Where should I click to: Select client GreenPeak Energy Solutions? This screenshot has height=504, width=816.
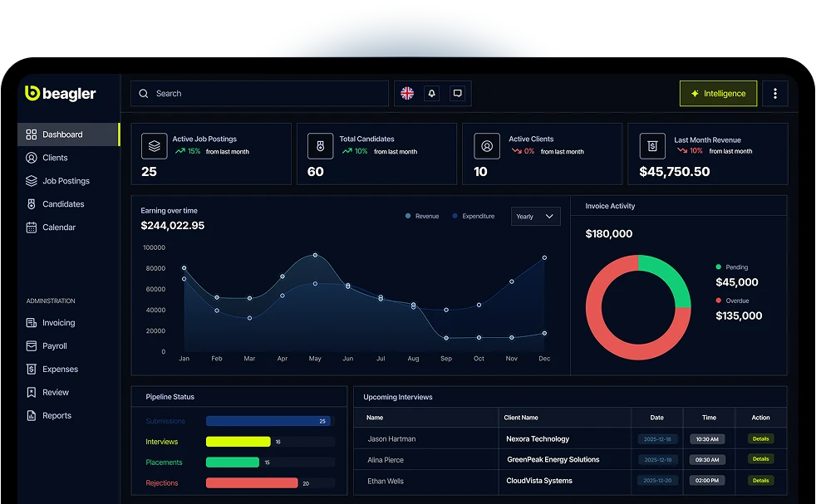tap(553, 460)
